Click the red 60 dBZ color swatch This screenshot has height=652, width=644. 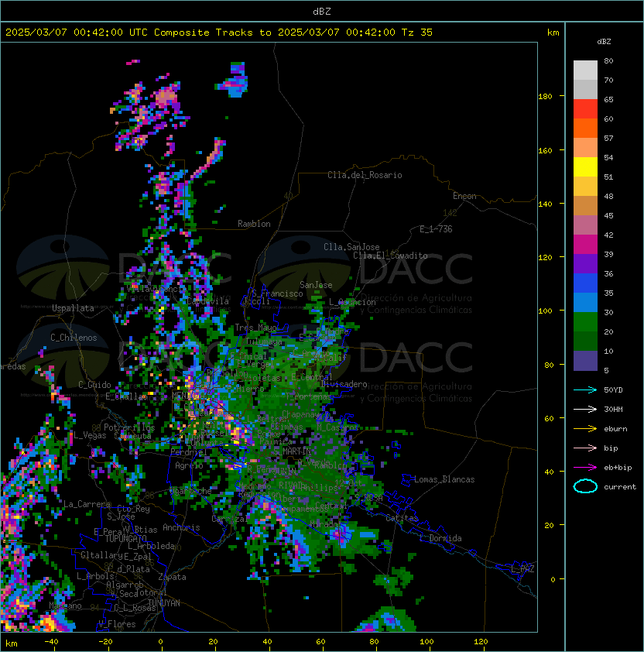[585, 109]
